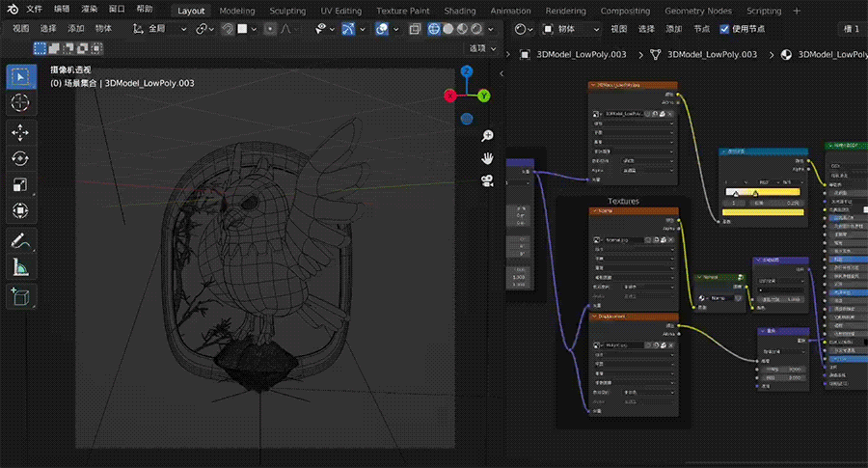Select the Move tool in the viewport toolbar
The height and width of the screenshot is (468, 868).
(x=20, y=131)
